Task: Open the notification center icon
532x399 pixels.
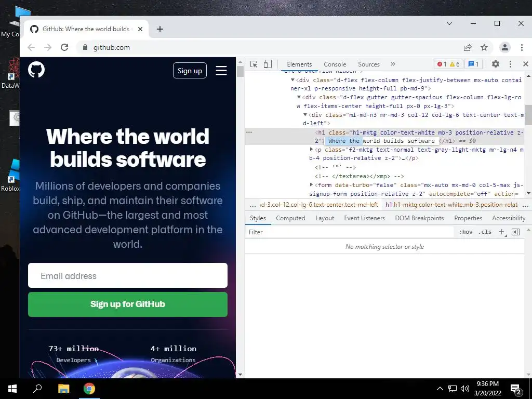Action: click(x=516, y=389)
